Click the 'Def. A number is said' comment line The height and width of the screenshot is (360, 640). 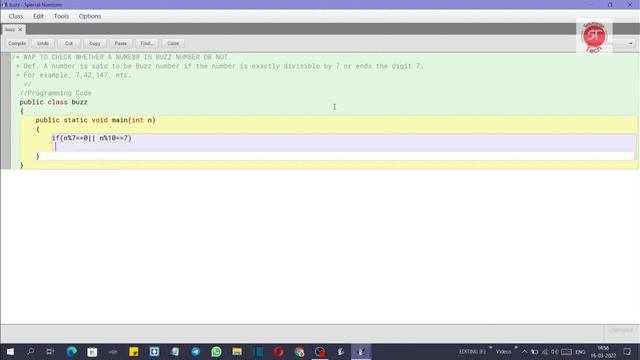pos(220,66)
